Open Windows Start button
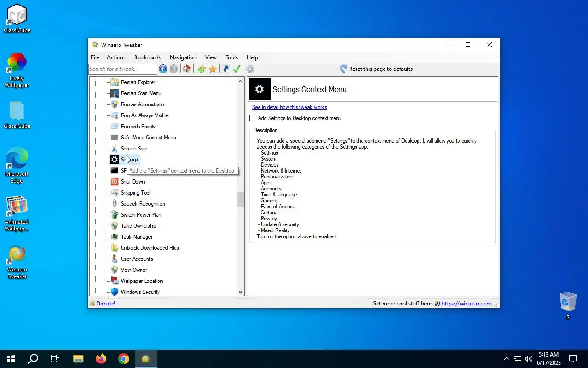This screenshot has height=368, width=588. coord(11,359)
